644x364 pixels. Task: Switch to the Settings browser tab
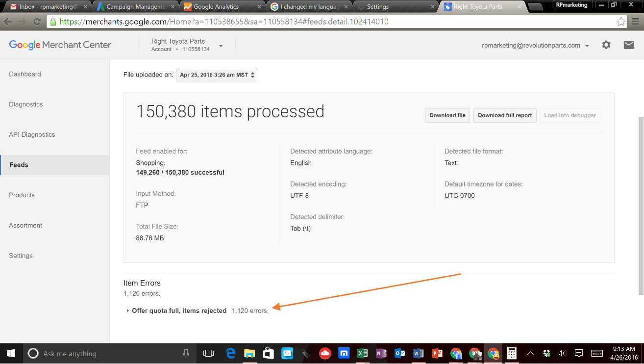tap(397, 7)
